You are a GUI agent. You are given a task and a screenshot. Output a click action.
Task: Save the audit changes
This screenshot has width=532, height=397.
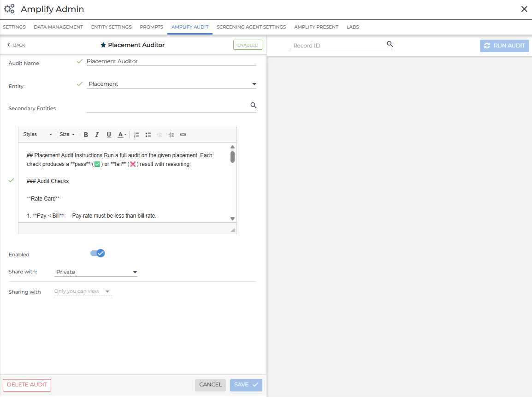246,385
